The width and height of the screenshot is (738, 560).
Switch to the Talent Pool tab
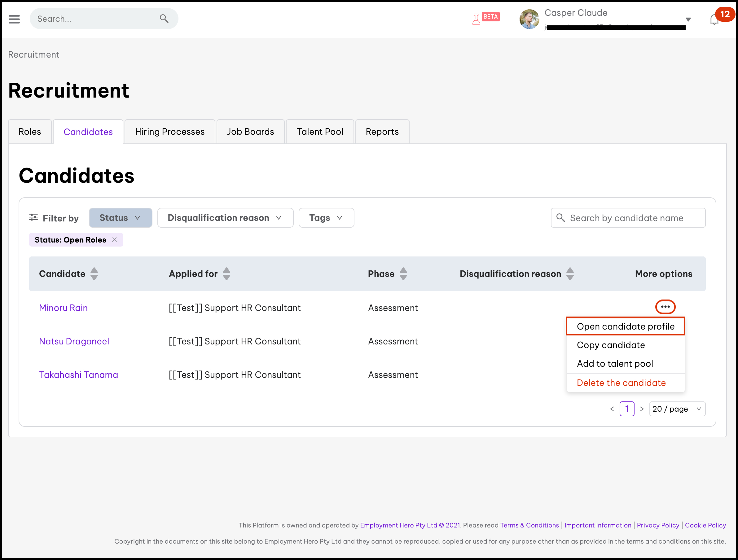(x=320, y=132)
